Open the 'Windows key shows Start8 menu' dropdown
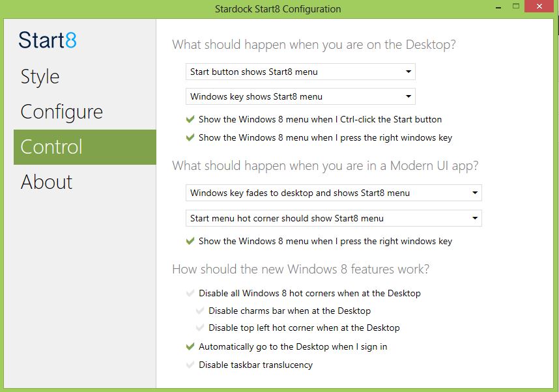Screen dimensions: 559x392 [x=300, y=96]
